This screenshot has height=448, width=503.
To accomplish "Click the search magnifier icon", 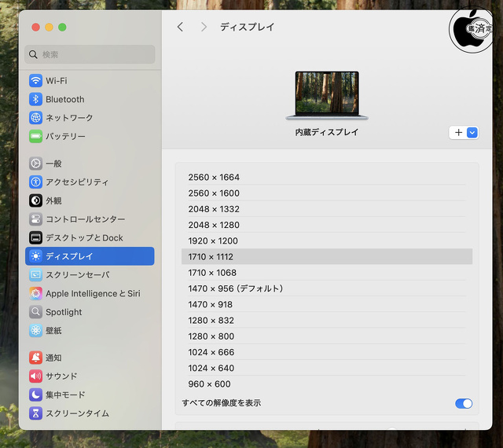I will pos(33,54).
